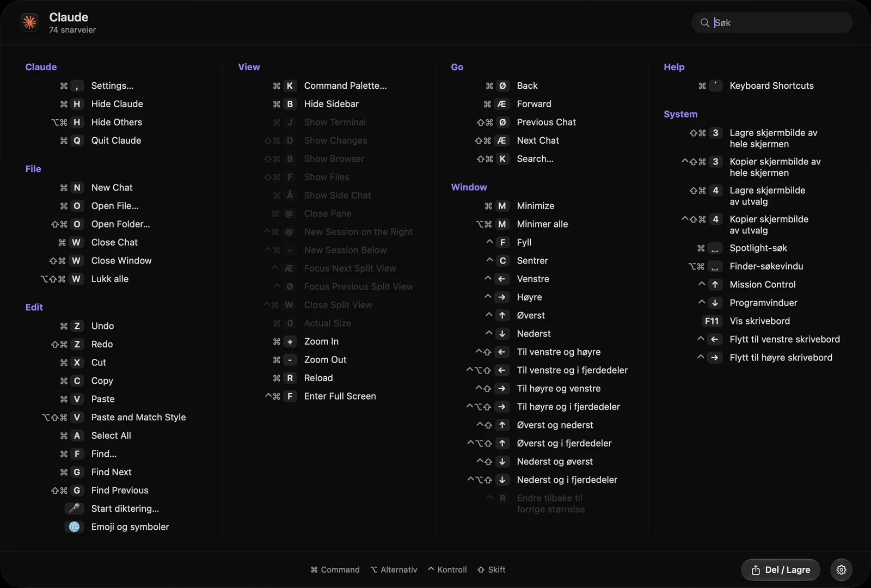Click the Skift modifier legend

pyautogui.click(x=491, y=569)
